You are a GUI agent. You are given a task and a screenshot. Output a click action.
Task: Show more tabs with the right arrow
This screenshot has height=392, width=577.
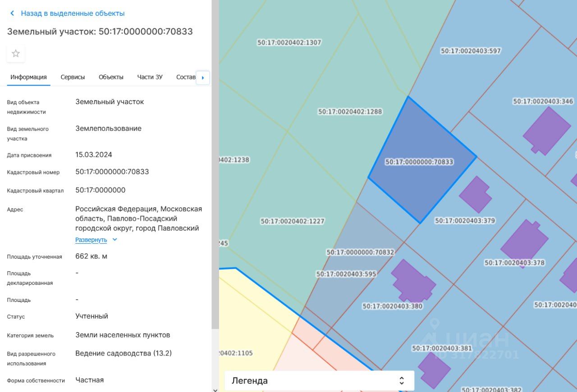pos(203,77)
